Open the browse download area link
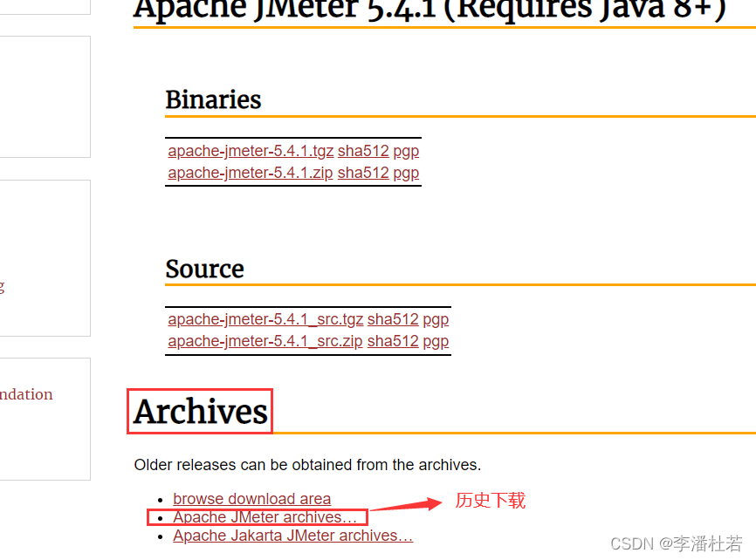 tap(252, 499)
